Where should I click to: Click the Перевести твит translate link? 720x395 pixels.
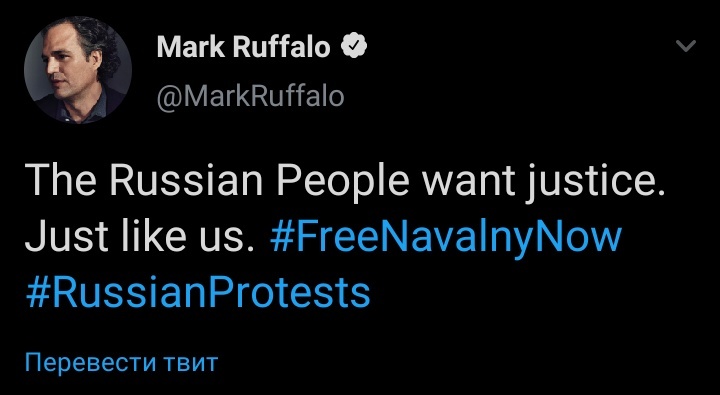(x=121, y=363)
